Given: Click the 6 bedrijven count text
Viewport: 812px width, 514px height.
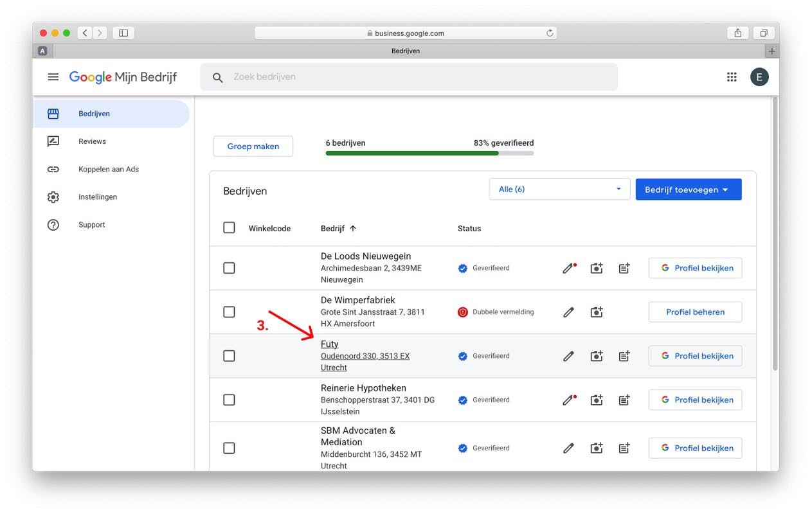Looking at the screenshot, I should (x=346, y=143).
